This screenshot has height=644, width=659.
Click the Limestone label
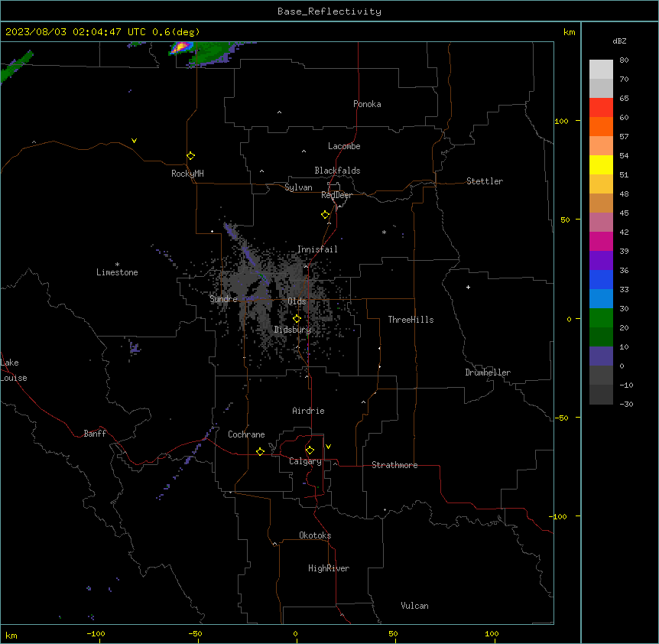pos(117,272)
